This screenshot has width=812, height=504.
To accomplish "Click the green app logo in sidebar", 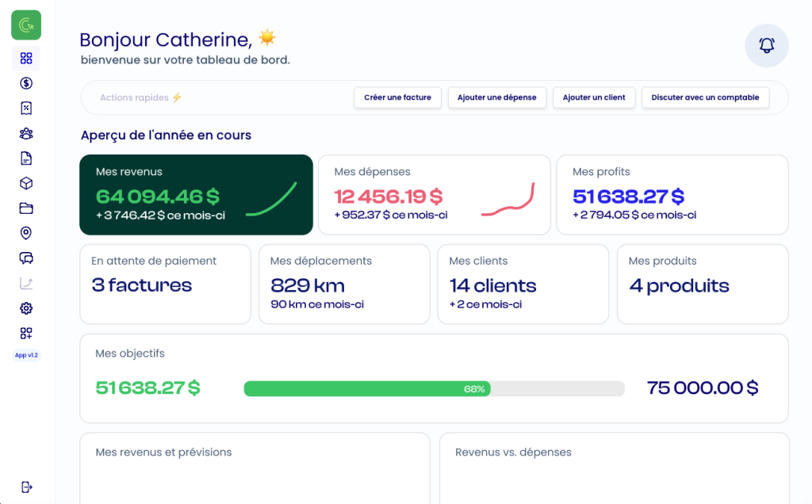I will pos(26,25).
